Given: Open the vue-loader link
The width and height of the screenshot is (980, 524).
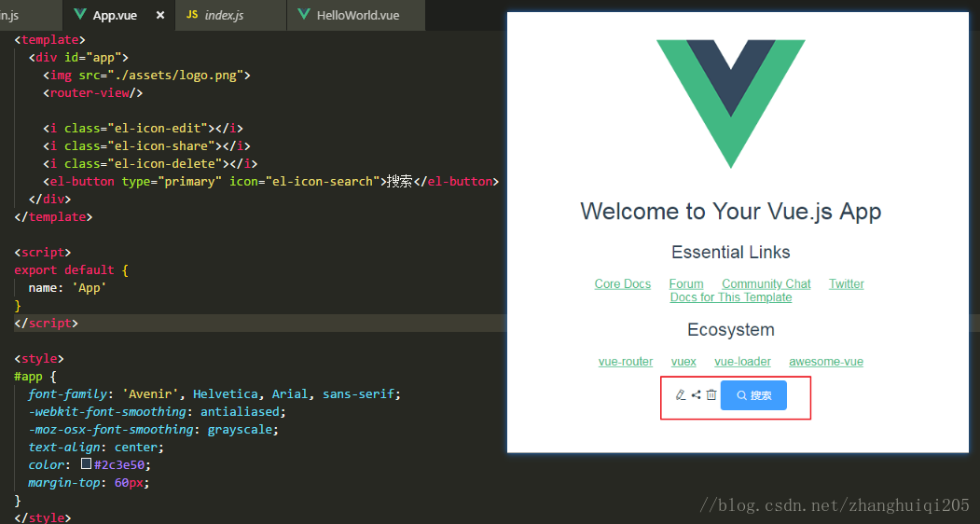Looking at the screenshot, I should click(x=742, y=362).
